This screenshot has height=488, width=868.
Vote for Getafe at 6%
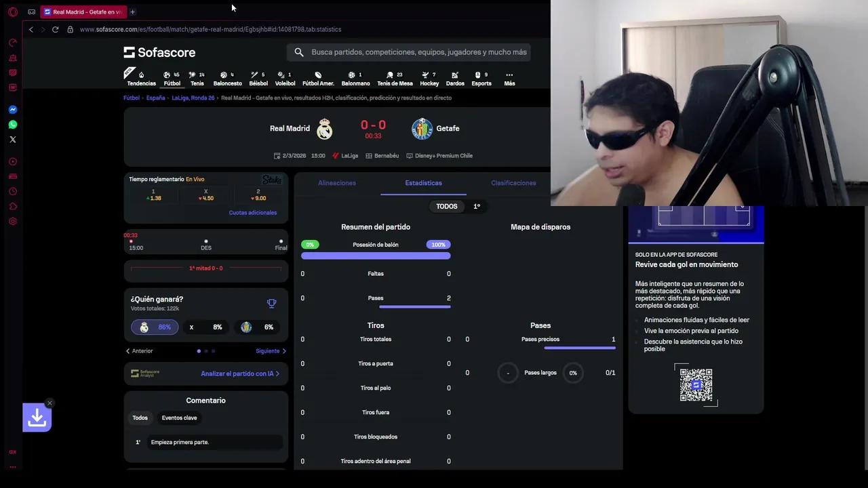tap(258, 327)
